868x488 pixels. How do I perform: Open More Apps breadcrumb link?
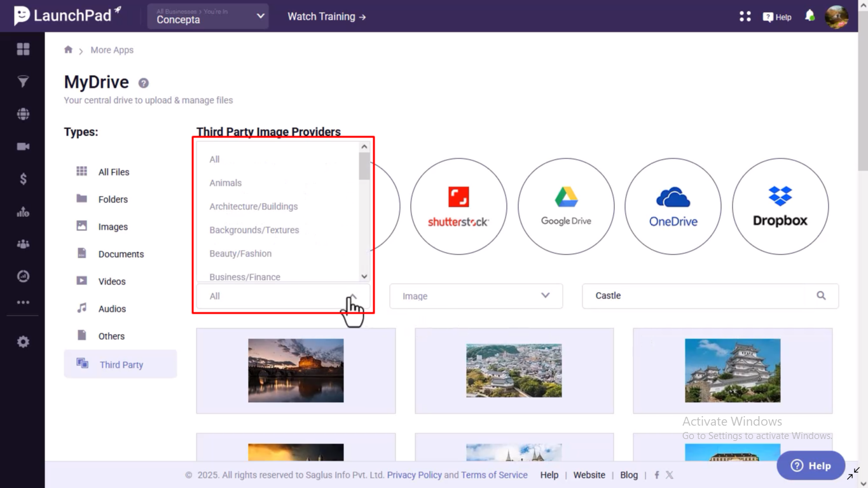click(112, 50)
